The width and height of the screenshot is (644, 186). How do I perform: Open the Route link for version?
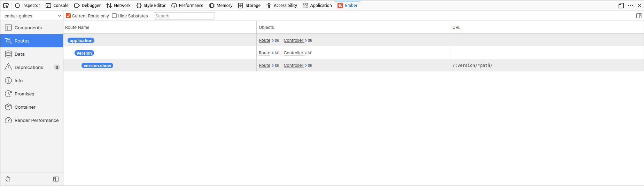(264, 53)
